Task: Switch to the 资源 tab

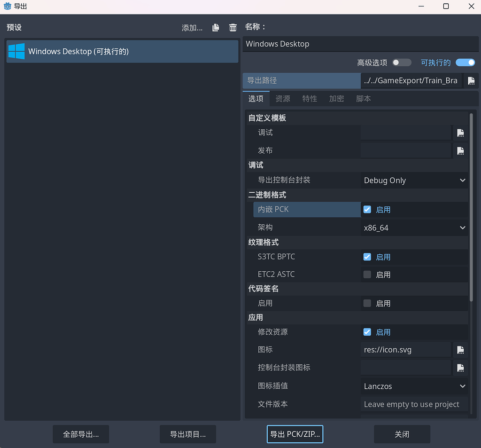Action: [x=282, y=99]
